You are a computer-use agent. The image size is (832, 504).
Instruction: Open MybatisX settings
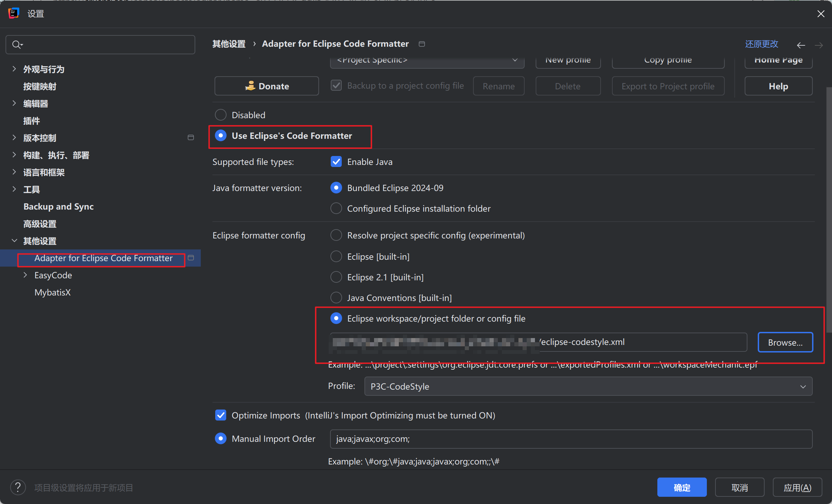point(53,292)
